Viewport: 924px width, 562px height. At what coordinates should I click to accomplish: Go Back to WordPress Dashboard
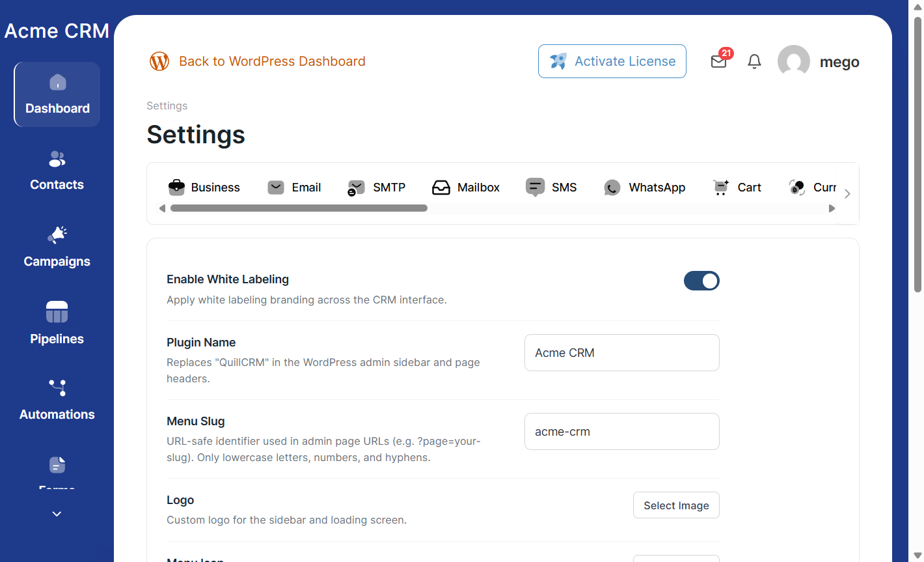tap(272, 61)
